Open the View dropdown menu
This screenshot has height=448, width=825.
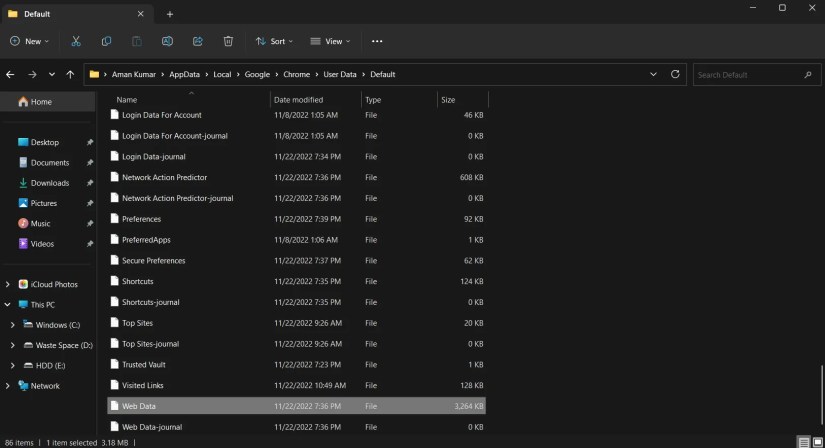pos(330,41)
